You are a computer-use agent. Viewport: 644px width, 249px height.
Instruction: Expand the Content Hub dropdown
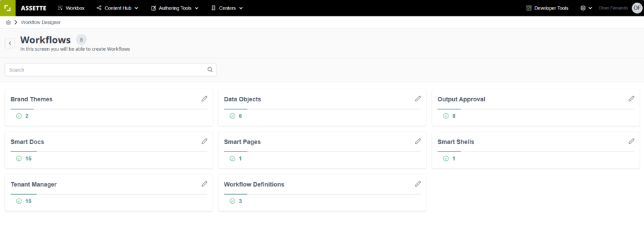click(118, 8)
